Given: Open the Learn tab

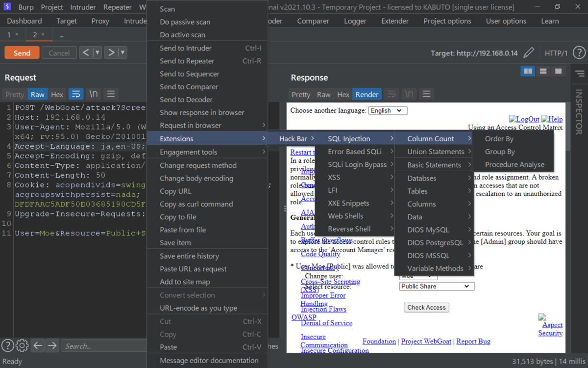Looking at the screenshot, I should coord(550,21).
